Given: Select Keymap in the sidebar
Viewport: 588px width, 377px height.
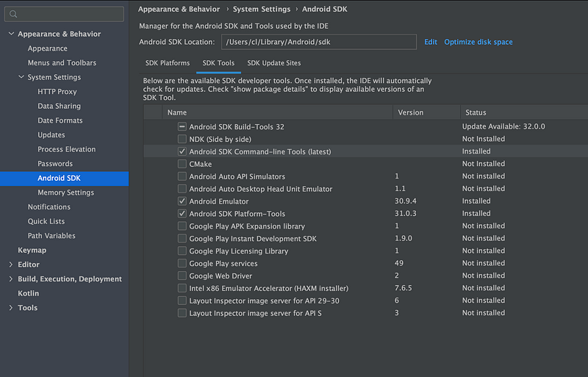Looking at the screenshot, I should (32, 250).
